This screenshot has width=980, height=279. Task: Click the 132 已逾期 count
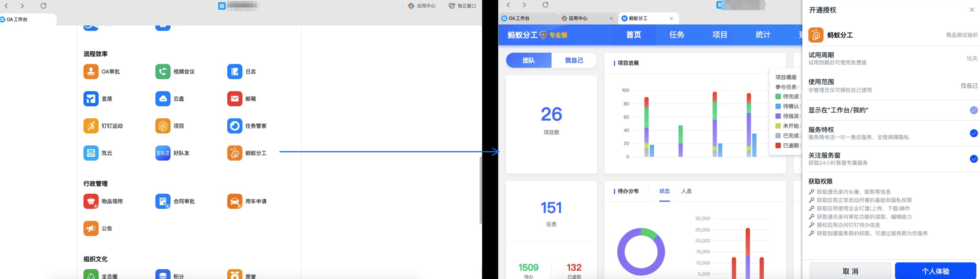tap(574, 267)
